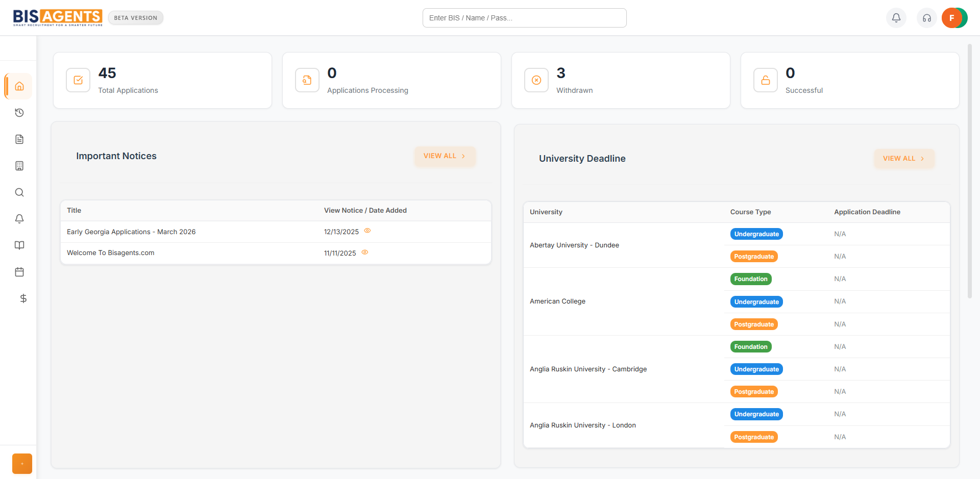Open notifications bell in top header
980x479 pixels.
(x=896, y=18)
